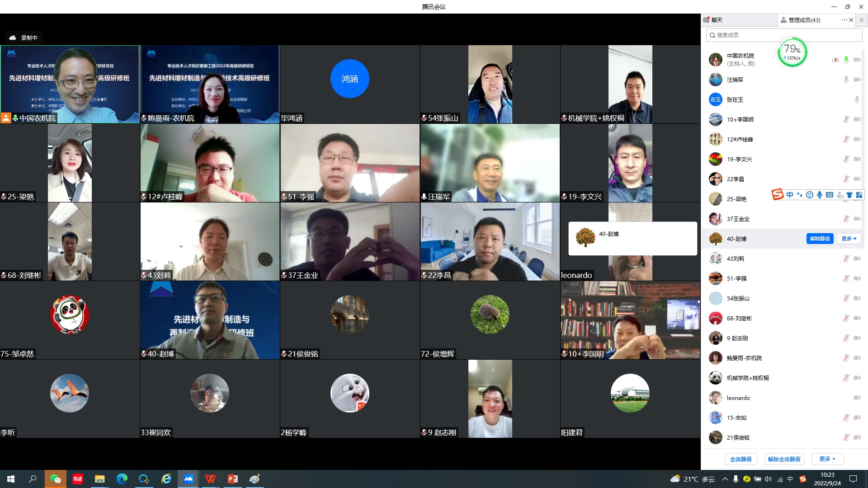
Task: Open the Tencent Meeting taskbar icon
Action: point(189,479)
